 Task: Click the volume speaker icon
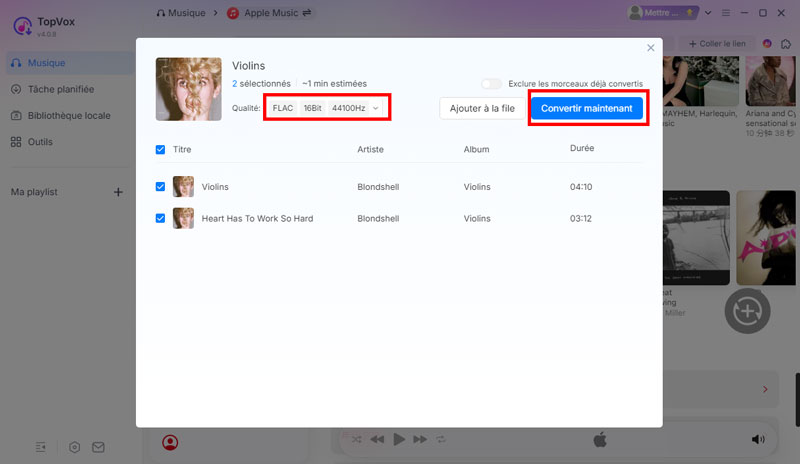point(758,439)
